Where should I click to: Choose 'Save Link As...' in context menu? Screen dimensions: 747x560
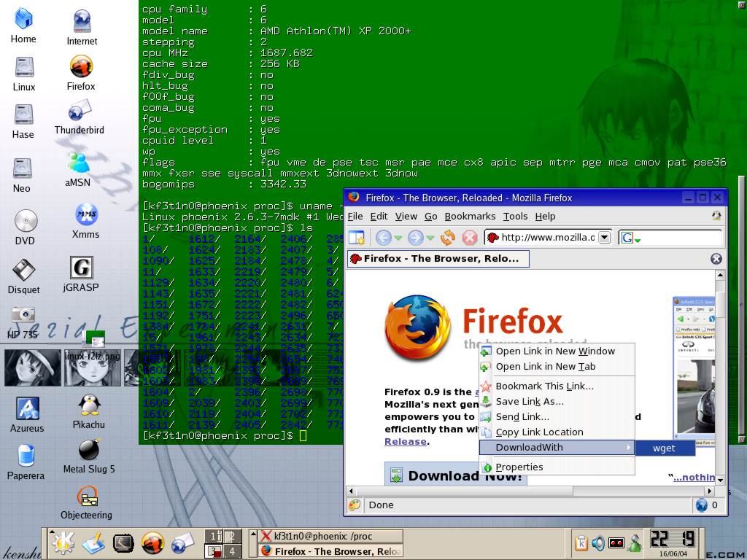coord(529,401)
